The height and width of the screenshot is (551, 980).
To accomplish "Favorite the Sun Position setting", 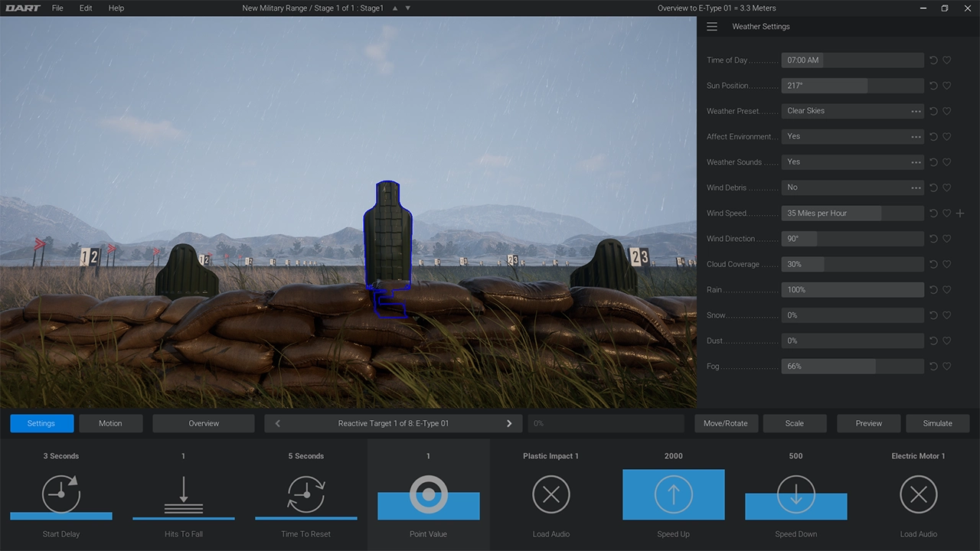I will pyautogui.click(x=947, y=86).
